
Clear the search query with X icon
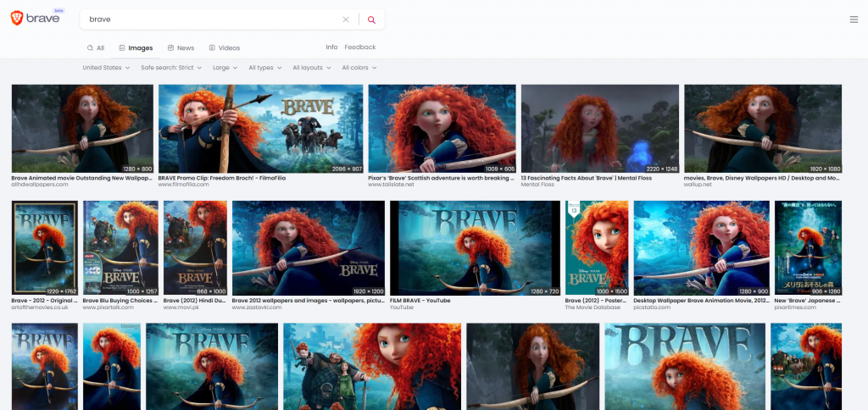[x=345, y=19]
